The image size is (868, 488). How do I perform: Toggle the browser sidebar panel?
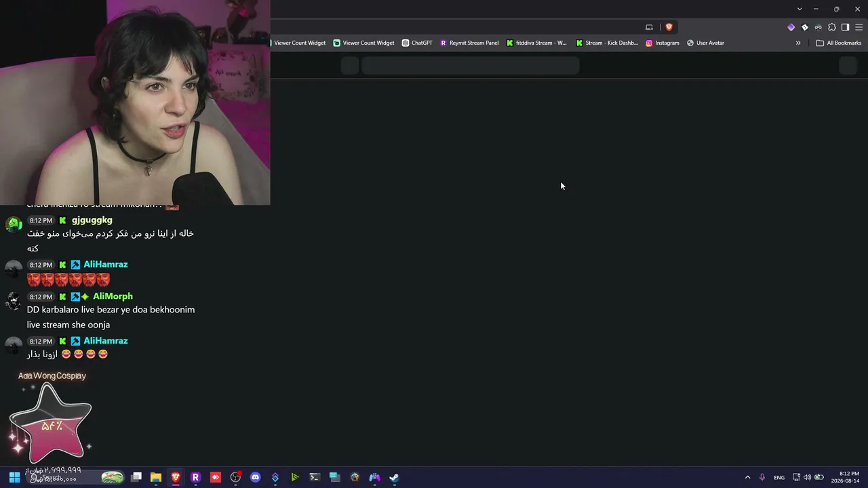click(x=845, y=27)
